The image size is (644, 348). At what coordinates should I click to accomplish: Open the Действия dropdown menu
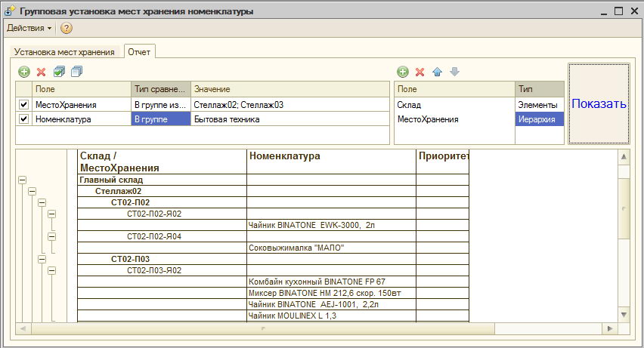(29, 28)
